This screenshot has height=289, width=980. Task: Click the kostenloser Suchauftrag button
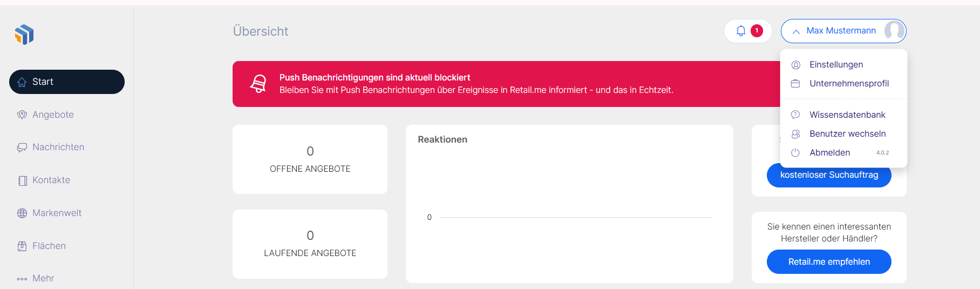click(829, 176)
